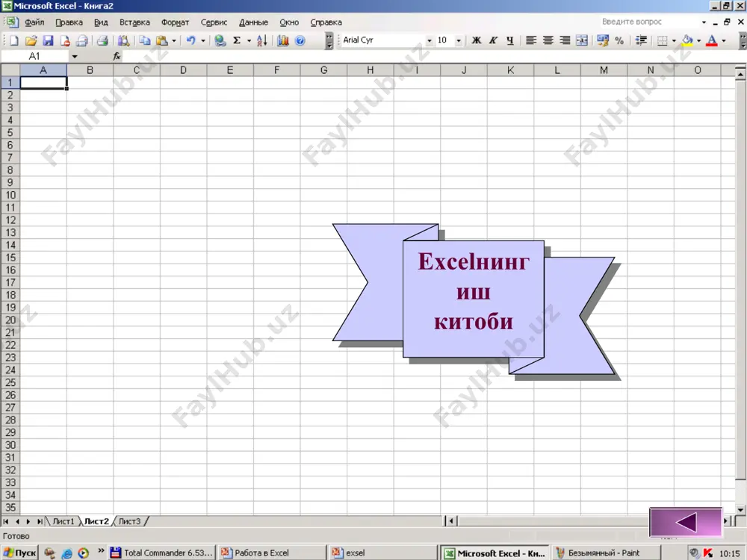
Task: Copy the selection with Copy icon
Action: click(x=145, y=40)
